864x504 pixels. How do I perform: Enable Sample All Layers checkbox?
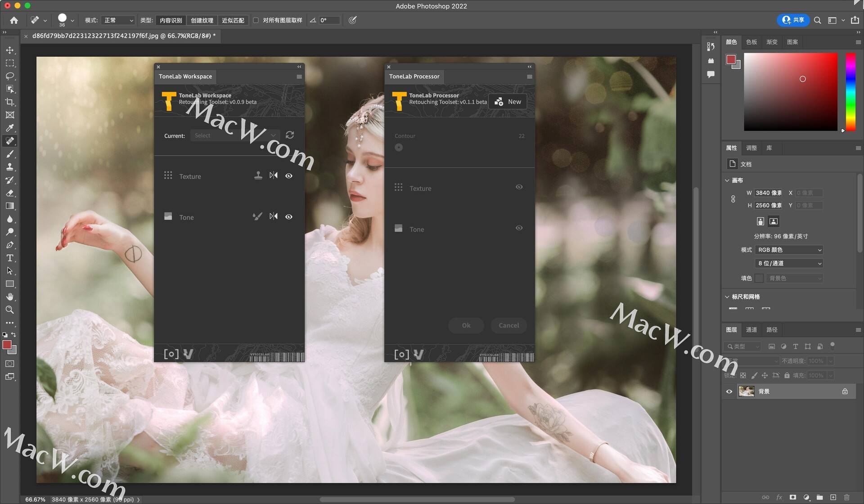(x=256, y=20)
